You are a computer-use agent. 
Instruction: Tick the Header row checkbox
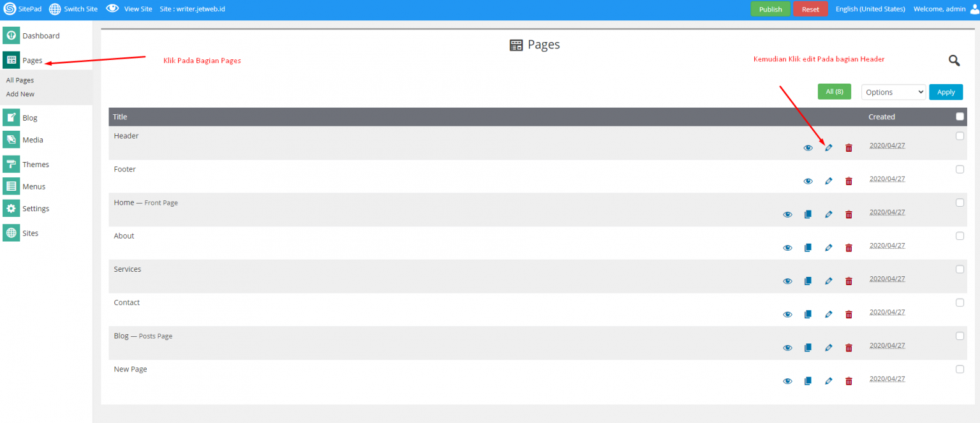point(960,136)
